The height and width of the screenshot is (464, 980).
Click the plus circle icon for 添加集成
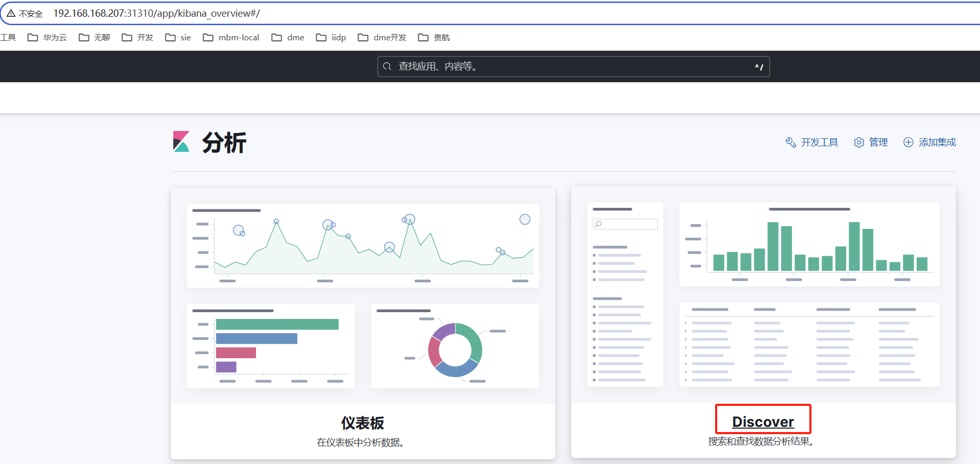(x=908, y=142)
